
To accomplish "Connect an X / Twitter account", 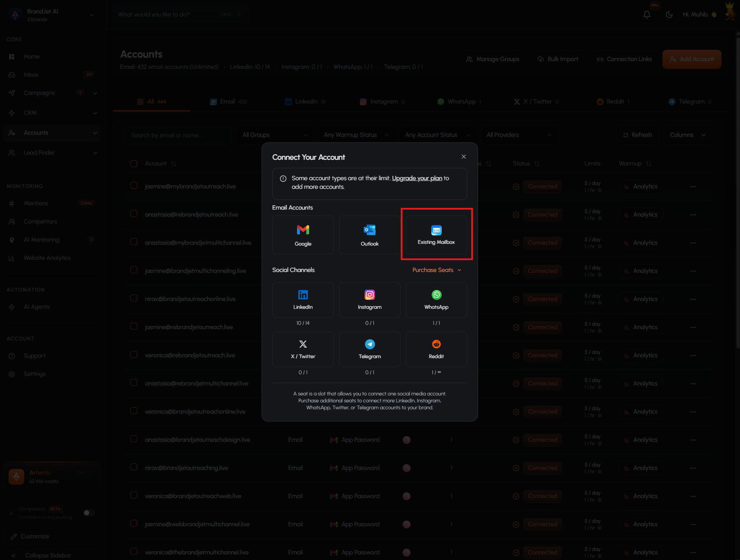I will click(x=303, y=349).
